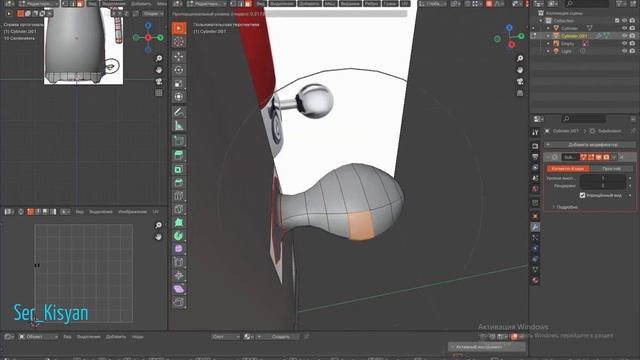Open Render properties tab
Image resolution: width=640 pixels, height=360 pixels.
coord(535,146)
